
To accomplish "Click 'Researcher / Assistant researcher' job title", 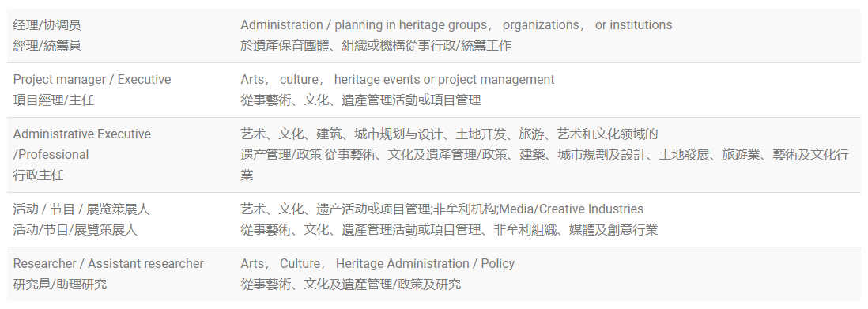I will (108, 264).
